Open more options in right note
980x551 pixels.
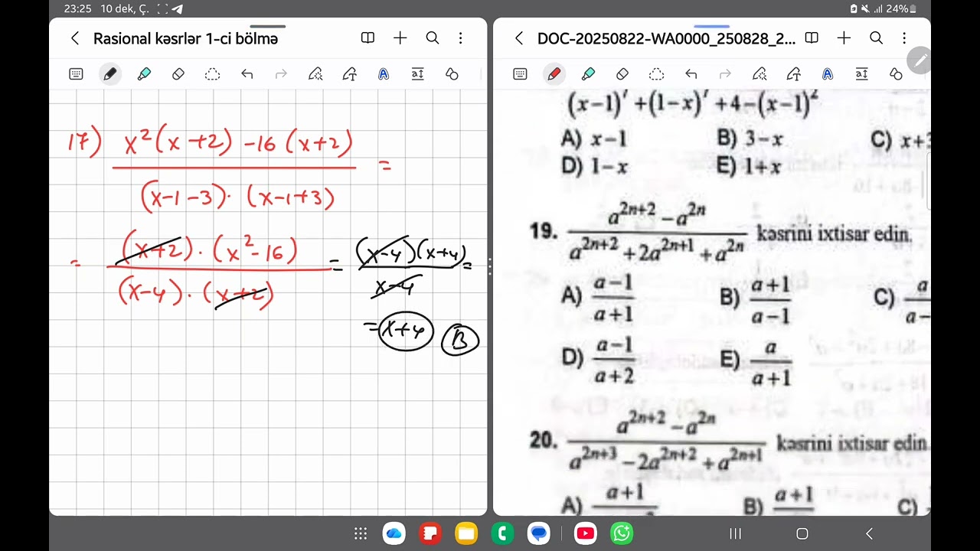click(x=904, y=38)
